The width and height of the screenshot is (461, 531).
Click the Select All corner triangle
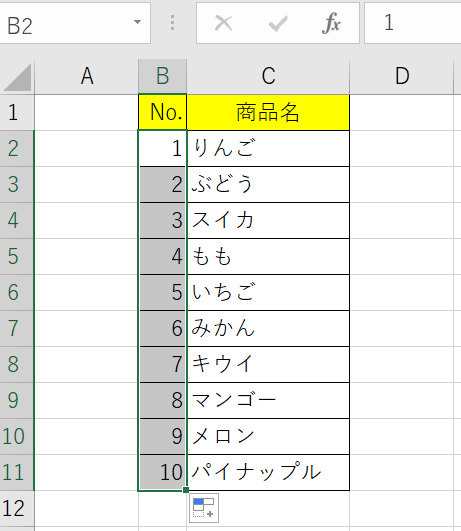pyautogui.click(x=17, y=78)
